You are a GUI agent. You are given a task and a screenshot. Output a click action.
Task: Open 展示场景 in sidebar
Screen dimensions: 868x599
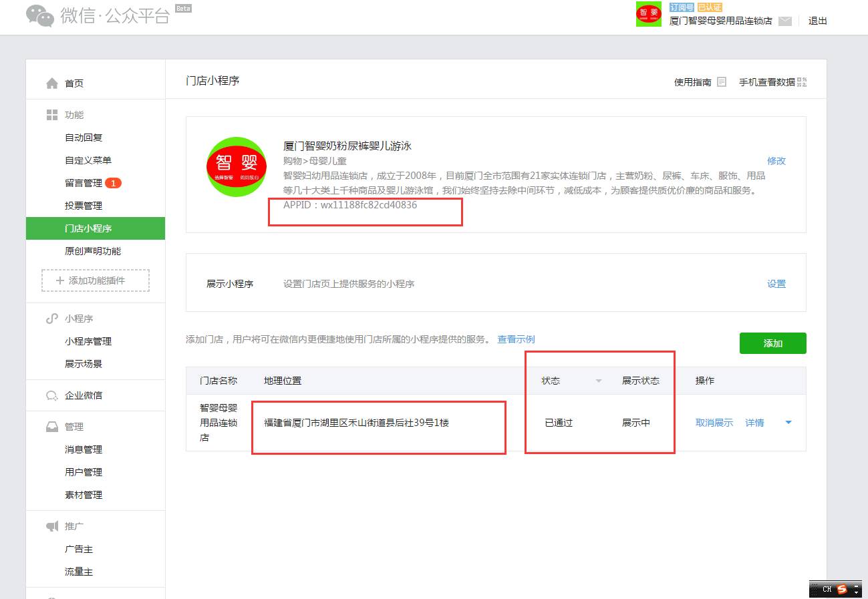[84, 364]
